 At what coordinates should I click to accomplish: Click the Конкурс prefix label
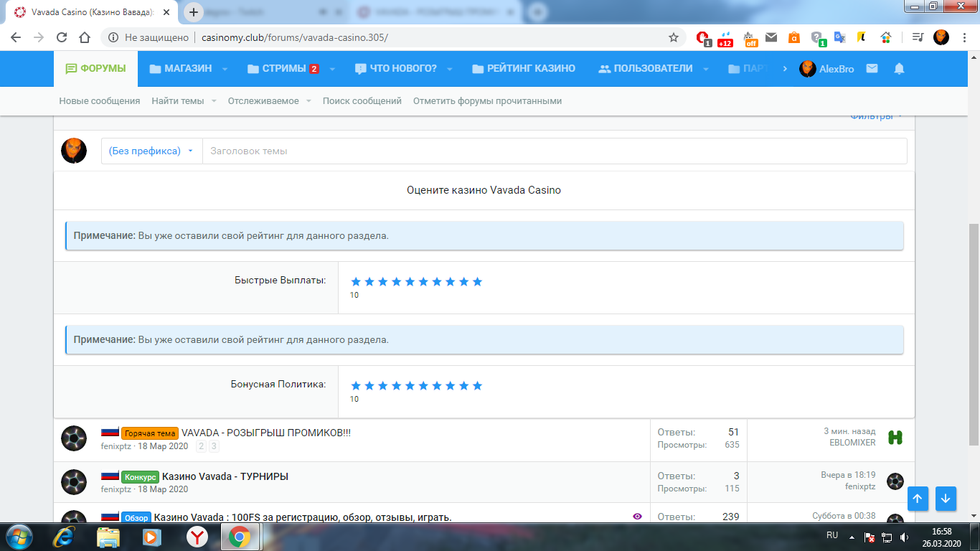coord(140,477)
